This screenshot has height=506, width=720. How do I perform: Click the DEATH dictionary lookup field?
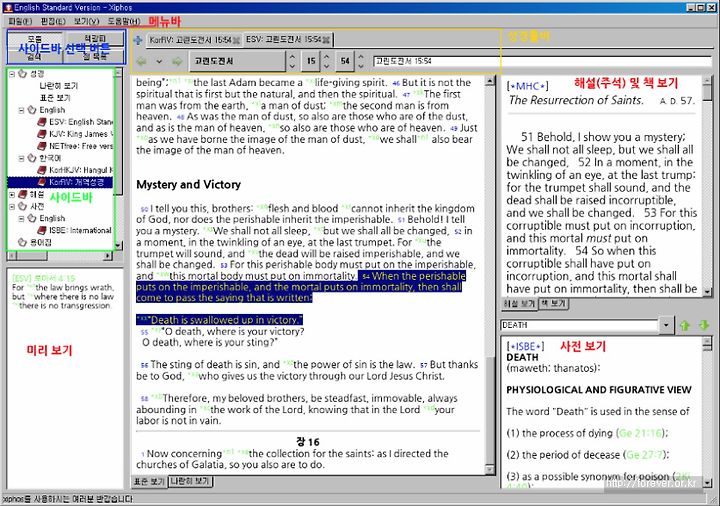tap(579, 326)
